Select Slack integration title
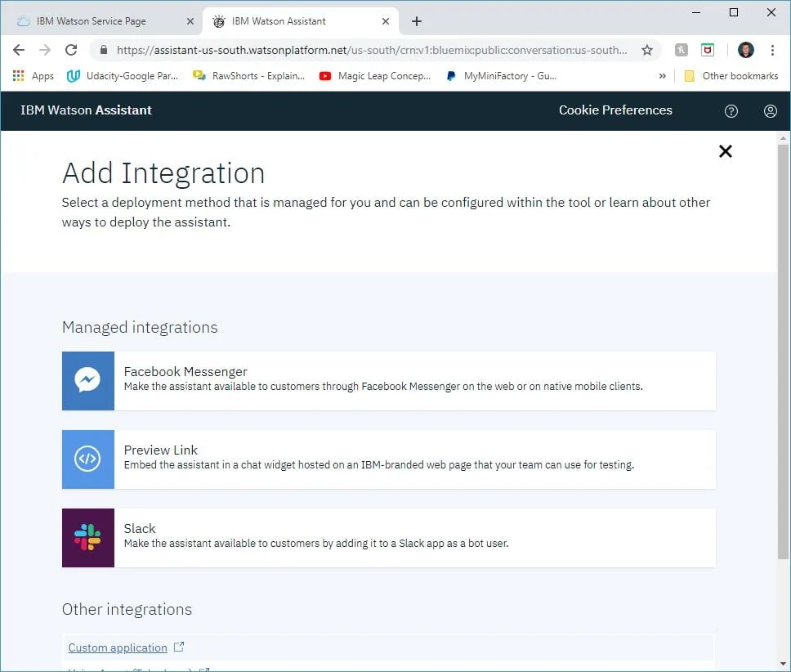 pyautogui.click(x=140, y=528)
